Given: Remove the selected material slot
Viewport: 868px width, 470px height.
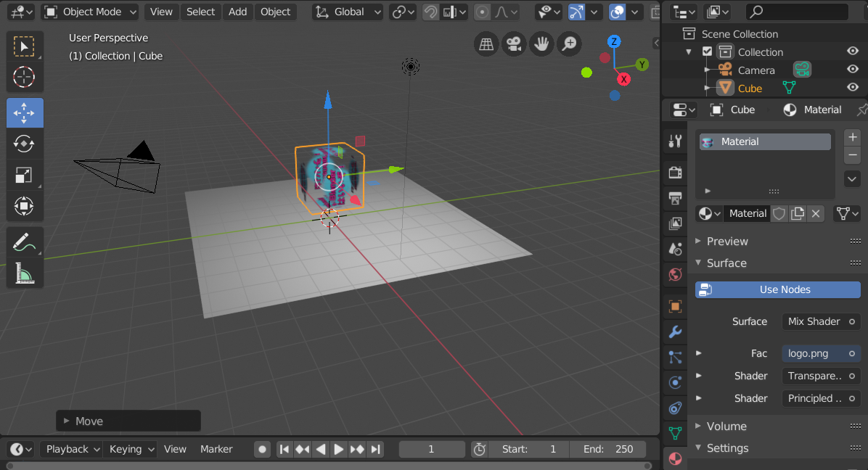Looking at the screenshot, I should 853,155.
